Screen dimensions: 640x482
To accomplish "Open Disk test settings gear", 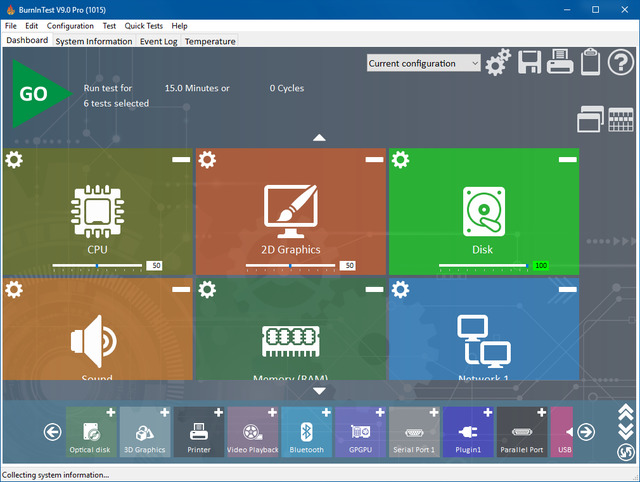I will (x=400, y=160).
